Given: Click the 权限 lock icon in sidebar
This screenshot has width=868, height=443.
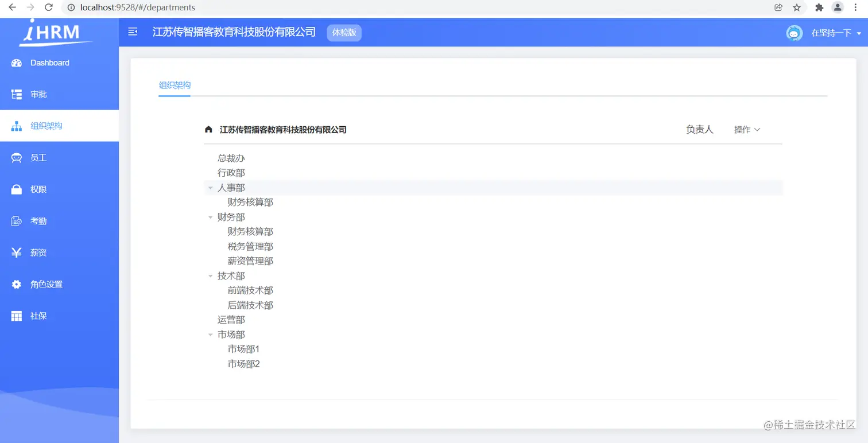Looking at the screenshot, I should click(x=17, y=189).
